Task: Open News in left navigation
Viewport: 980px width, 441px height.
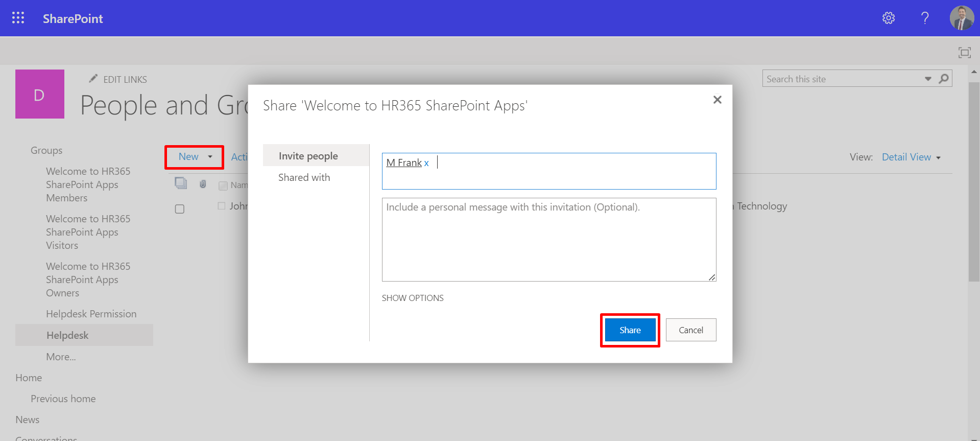Action: coord(28,420)
